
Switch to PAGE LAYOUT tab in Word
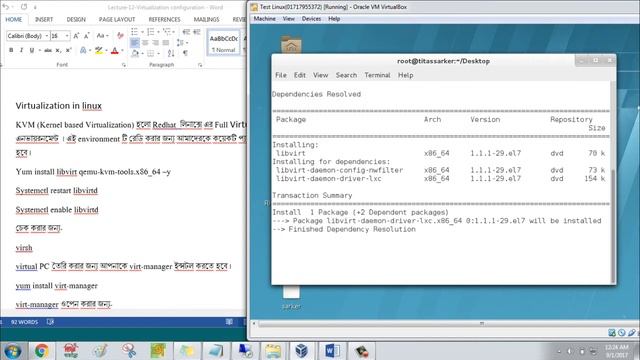click(117, 20)
